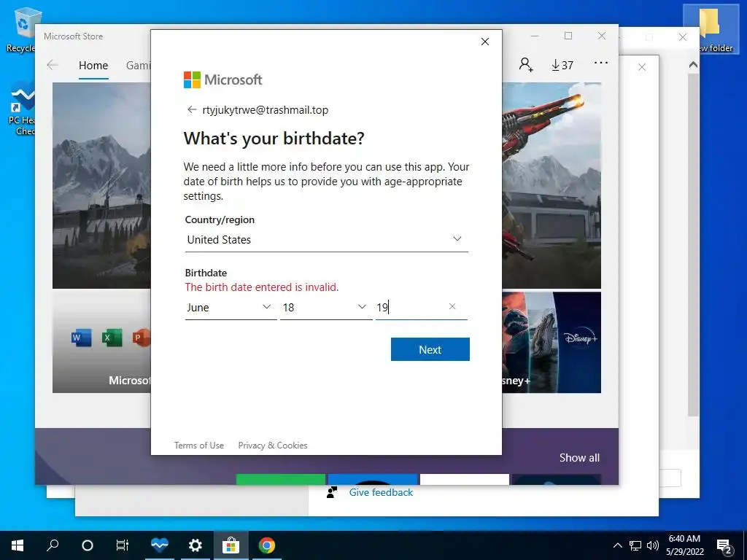Select the Home tab in Microsoft Store

click(x=93, y=66)
